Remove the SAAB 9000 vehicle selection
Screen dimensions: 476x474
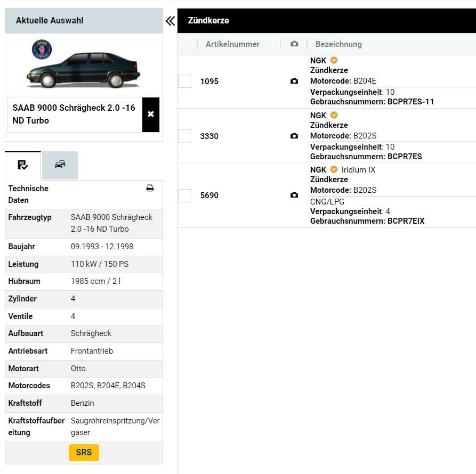(x=150, y=115)
